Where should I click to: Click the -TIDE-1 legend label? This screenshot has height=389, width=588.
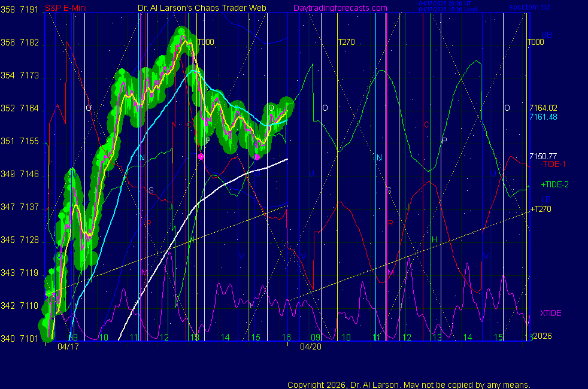click(x=553, y=164)
